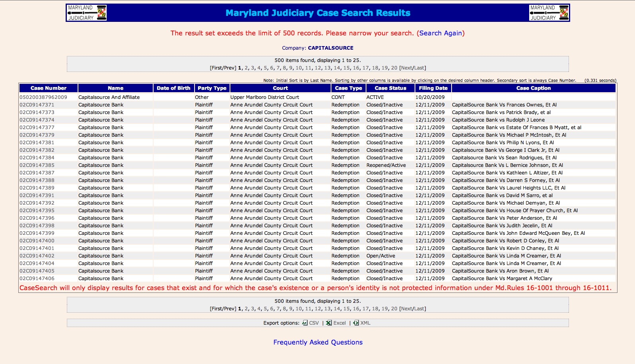Sort by Filing Date column header
635x364 pixels.
(433, 88)
